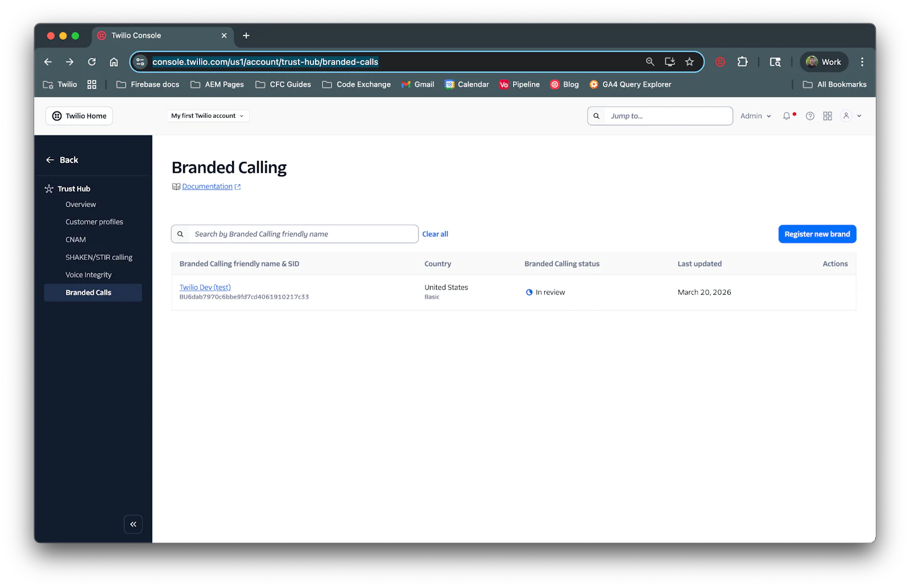
Task: Open the Chrome side panel search icon
Action: pyautogui.click(x=775, y=61)
